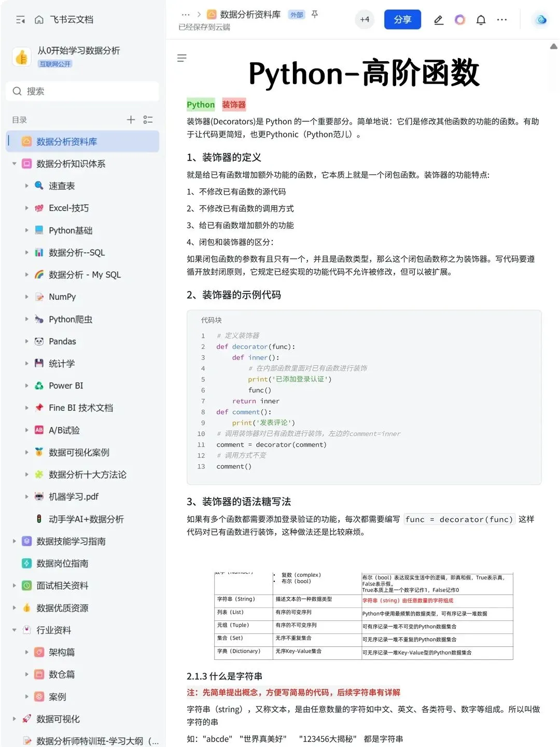Open the 案例 page under 行业资料
The width and height of the screenshot is (560, 747).
pos(58,697)
